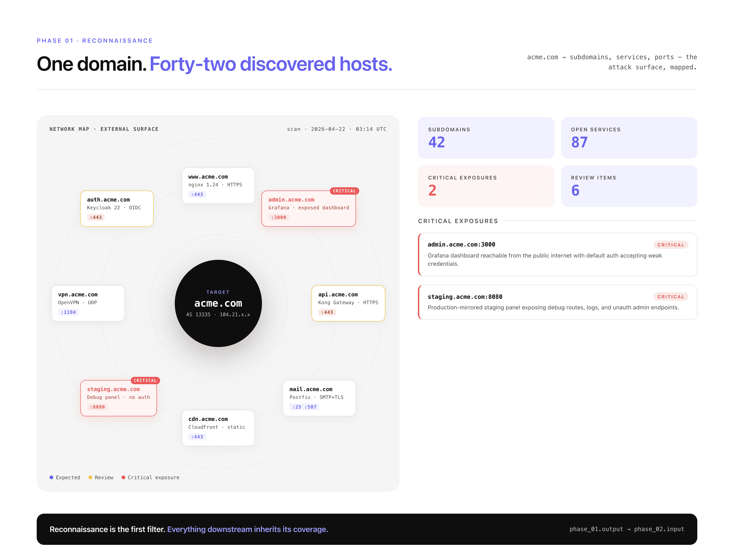Screen dimensions: 734x560
Task: Open the admin.acme.com:3000 exposure entry
Action: (x=557, y=254)
